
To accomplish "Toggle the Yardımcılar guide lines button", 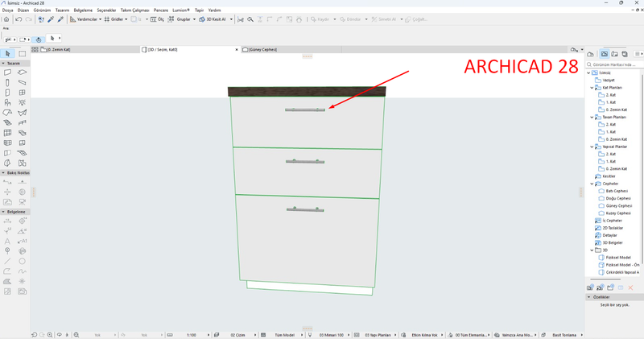I will [84, 19].
